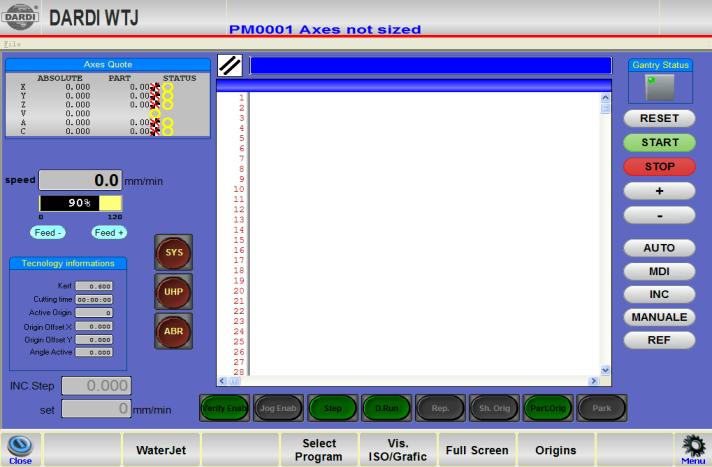Click the double-slash block skip icon
The width and height of the screenshot is (712, 467).
pyautogui.click(x=230, y=65)
